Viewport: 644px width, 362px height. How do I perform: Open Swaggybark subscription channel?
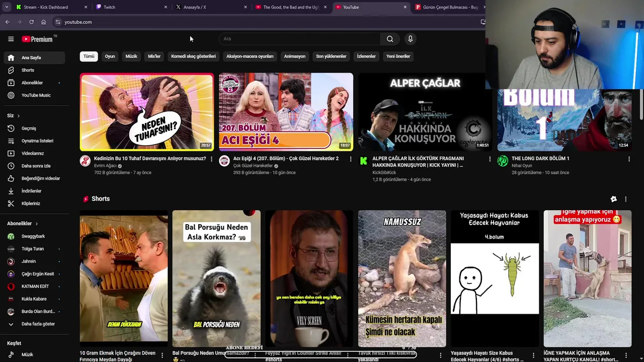point(34,236)
